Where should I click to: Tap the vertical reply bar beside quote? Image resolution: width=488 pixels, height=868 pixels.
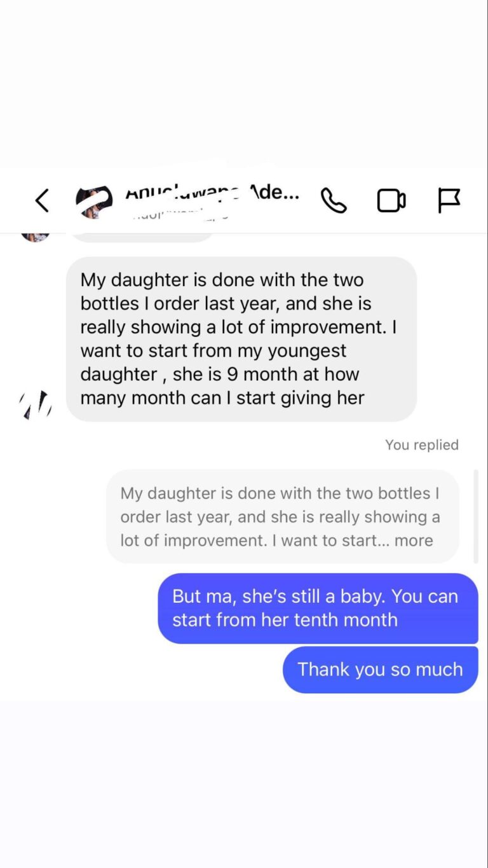click(x=475, y=516)
